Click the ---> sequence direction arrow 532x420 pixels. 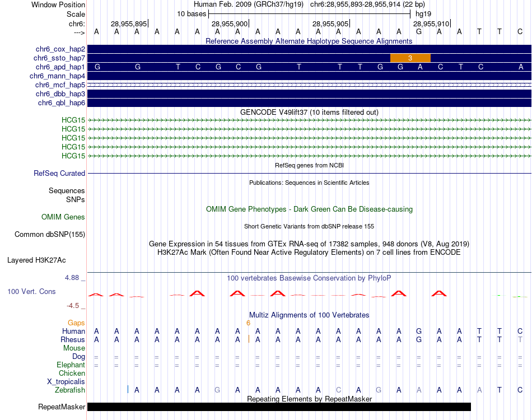click(80, 32)
